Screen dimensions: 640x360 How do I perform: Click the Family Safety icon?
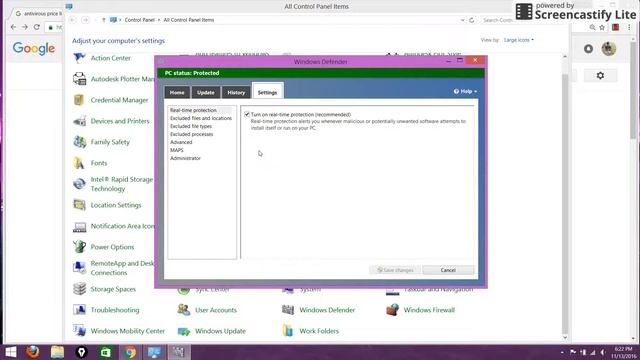point(79,142)
